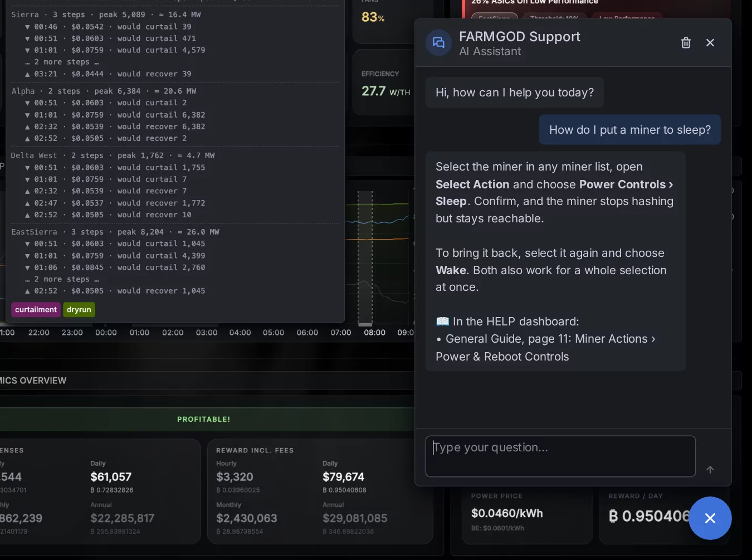Focus the Type your question input box
752x560 pixels.
point(560,456)
